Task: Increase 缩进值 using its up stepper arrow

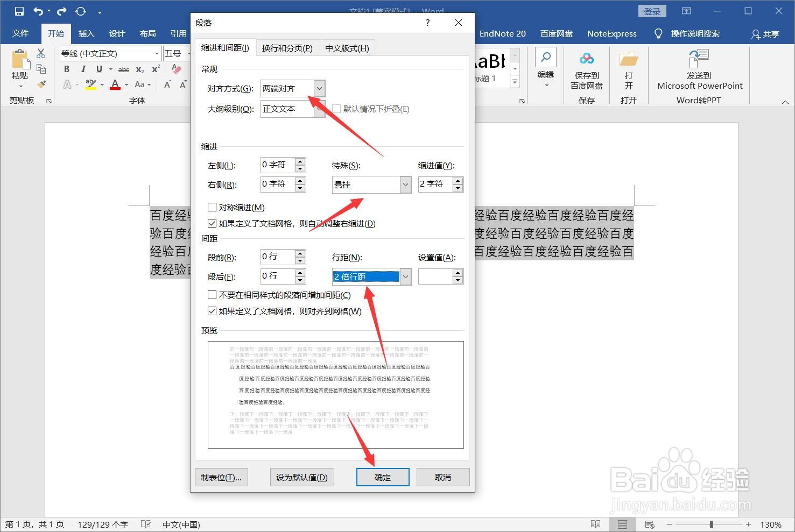Action: 458,181
